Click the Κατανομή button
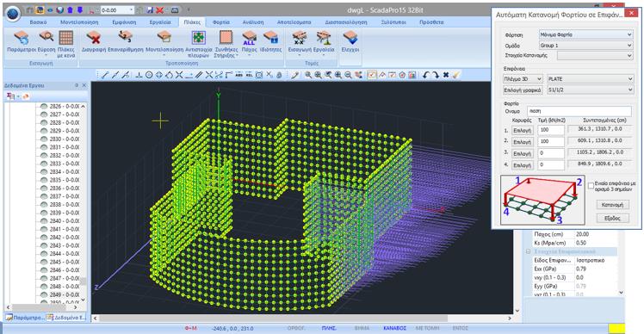644x334 pixels. pos(612,205)
